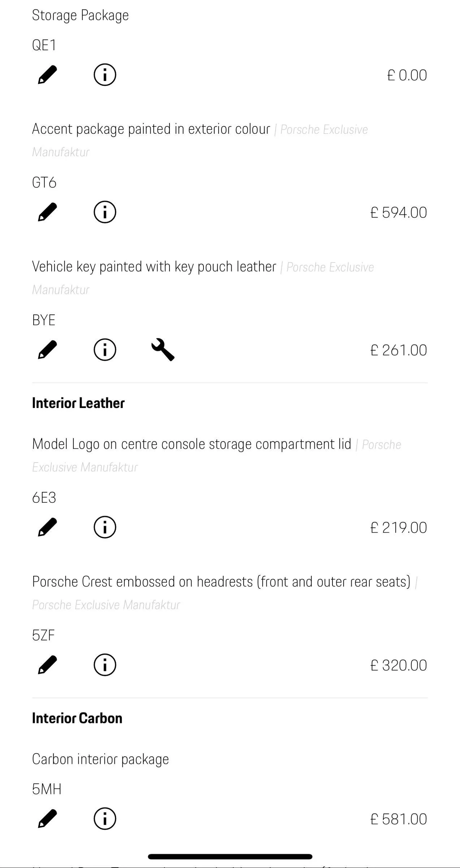View info for BYE vehicle key

click(x=105, y=350)
